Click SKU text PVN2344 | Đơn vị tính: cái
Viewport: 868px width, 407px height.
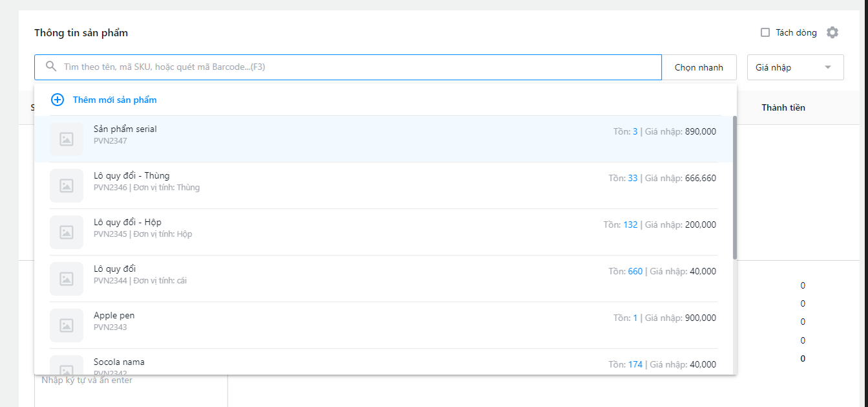point(140,281)
